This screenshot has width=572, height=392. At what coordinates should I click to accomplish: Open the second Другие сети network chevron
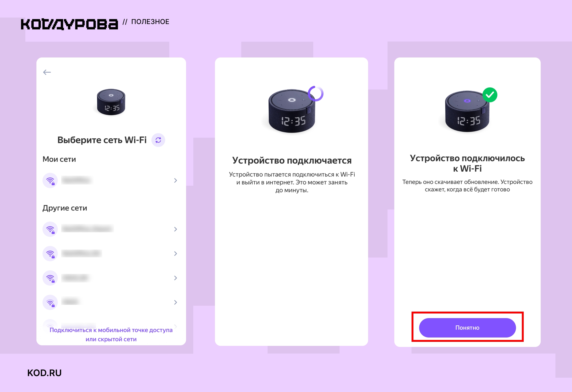pyautogui.click(x=176, y=254)
